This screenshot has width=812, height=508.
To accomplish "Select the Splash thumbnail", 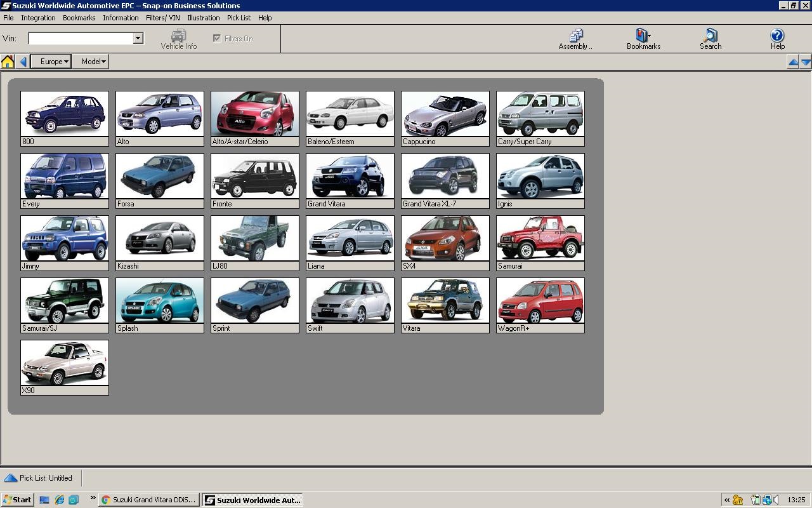I will click(x=160, y=305).
